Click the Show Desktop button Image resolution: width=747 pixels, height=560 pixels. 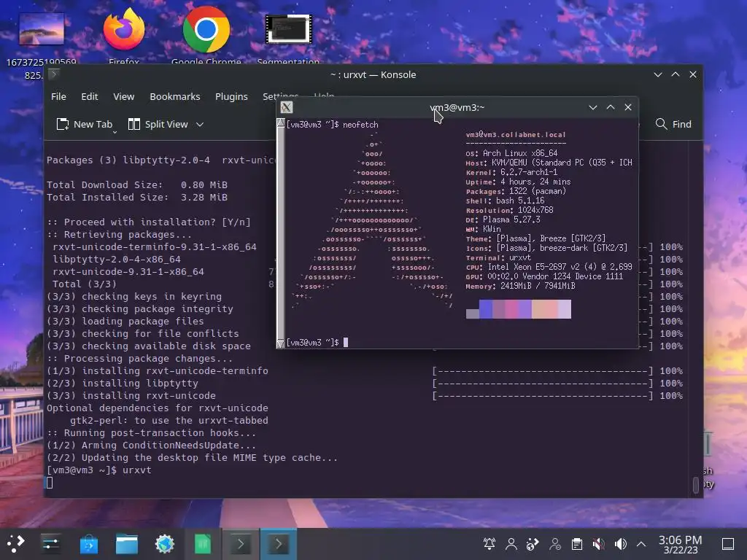(728, 544)
